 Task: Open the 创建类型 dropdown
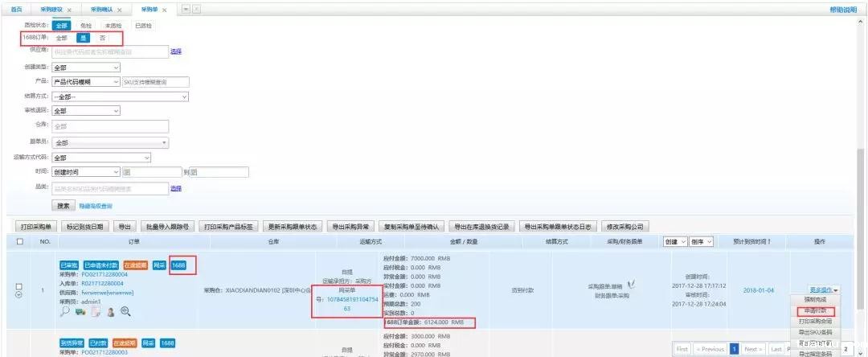point(86,67)
